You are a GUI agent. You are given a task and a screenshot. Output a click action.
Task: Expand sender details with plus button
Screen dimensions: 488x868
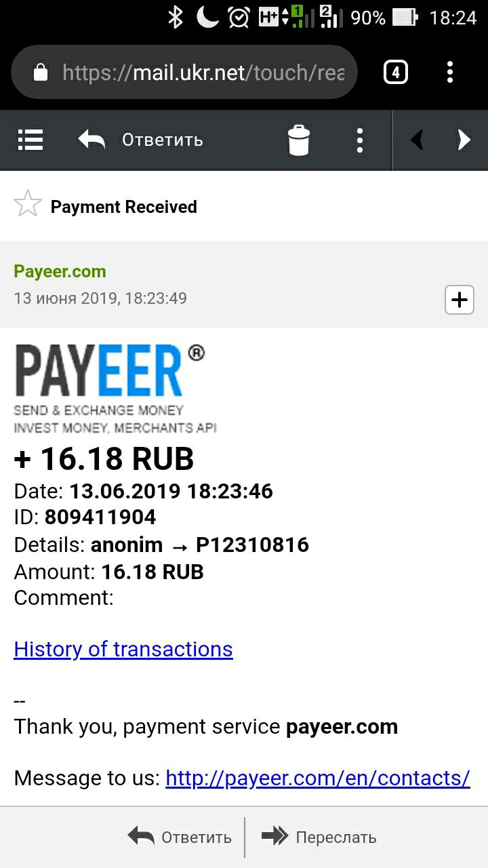pyautogui.click(x=460, y=300)
